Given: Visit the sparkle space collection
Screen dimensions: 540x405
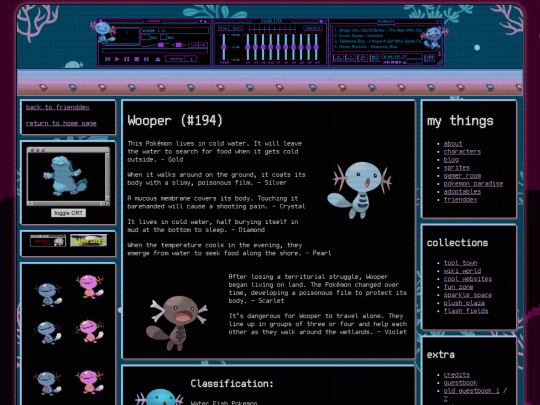Looking at the screenshot, I should [468, 295].
